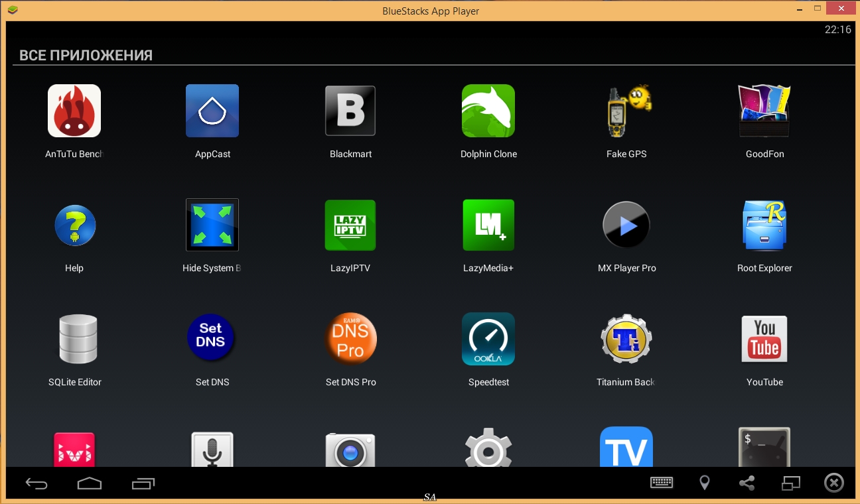This screenshot has height=504, width=860.
Task: Tap the Android back arrow button
Action: click(x=36, y=483)
